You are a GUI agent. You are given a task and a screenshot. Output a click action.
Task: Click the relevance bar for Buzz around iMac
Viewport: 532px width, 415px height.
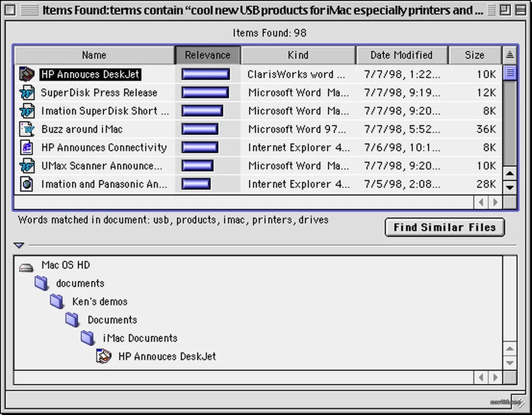pyautogui.click(x=199, y=129)
